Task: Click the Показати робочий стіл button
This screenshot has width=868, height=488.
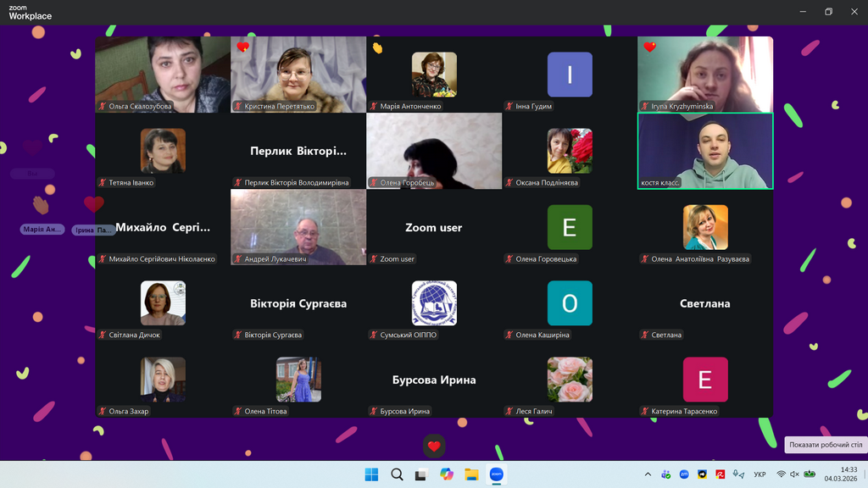Action: [x=826, y=445]
